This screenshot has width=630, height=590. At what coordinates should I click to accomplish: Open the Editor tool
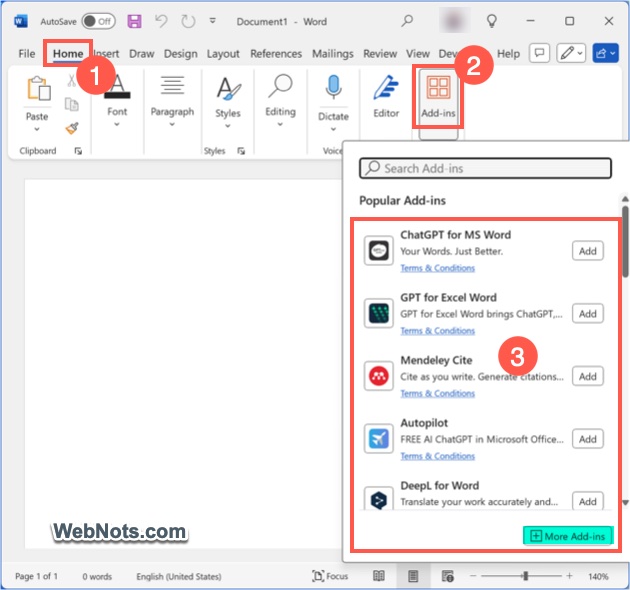coord(386,97)
